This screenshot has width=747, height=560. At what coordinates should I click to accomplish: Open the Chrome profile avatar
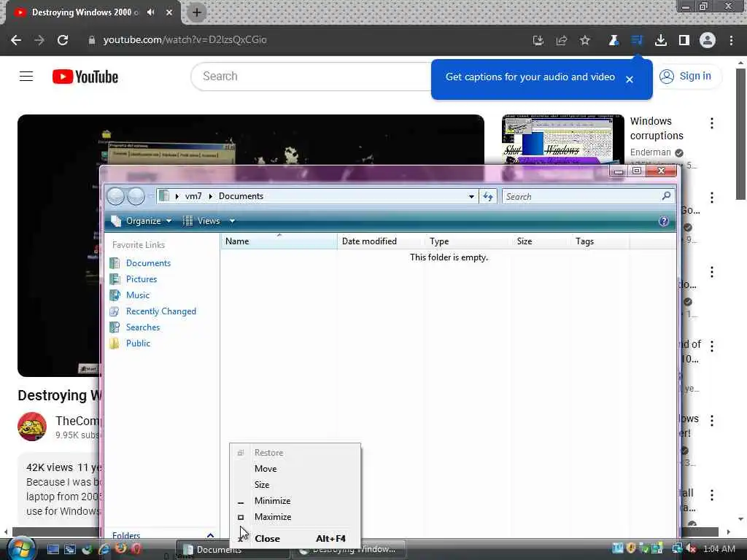(708, 41)
